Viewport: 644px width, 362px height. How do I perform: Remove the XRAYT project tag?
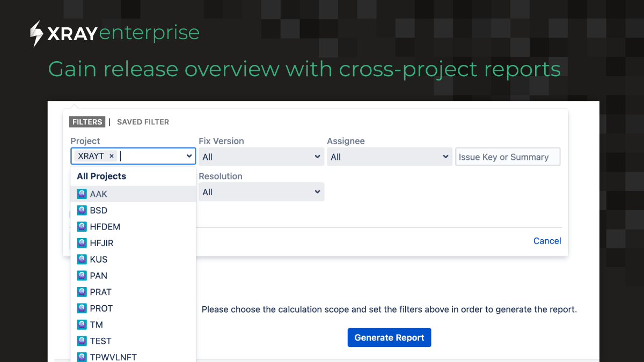(111, 156)
